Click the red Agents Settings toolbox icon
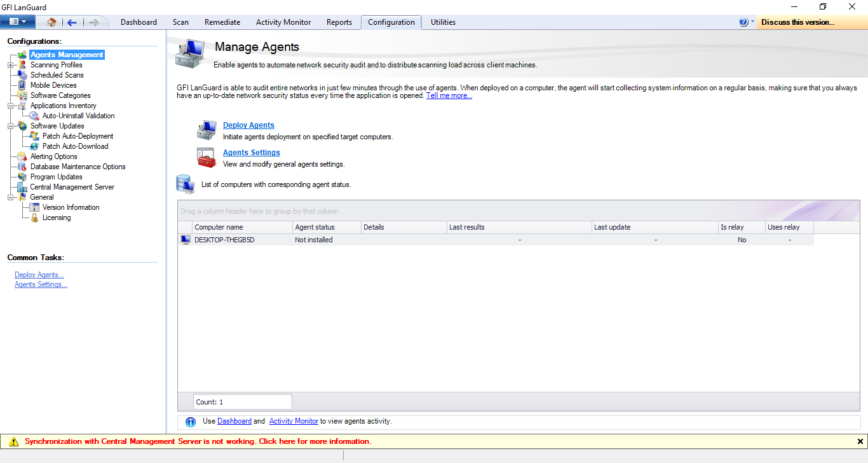Viewport: 868px width, 463px height. [x=207, y=158]
